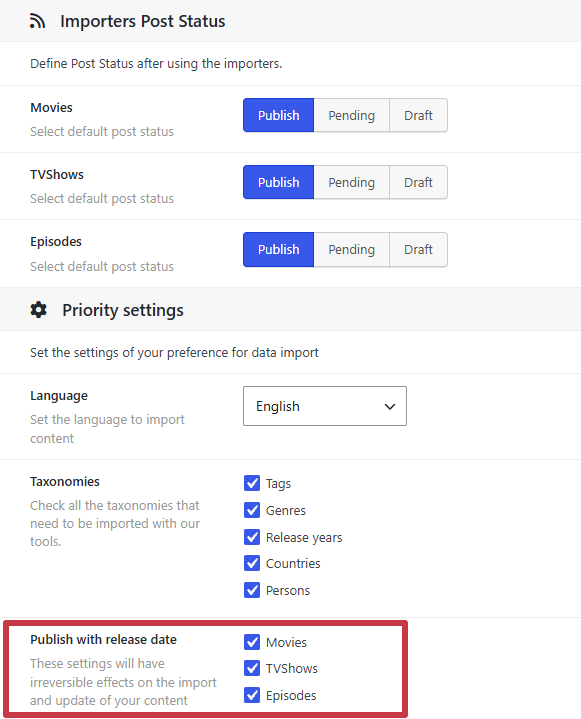The width and height of the screenshot is (581, 719).
Task: Set Movies post status to Pending
Action: 352,115
